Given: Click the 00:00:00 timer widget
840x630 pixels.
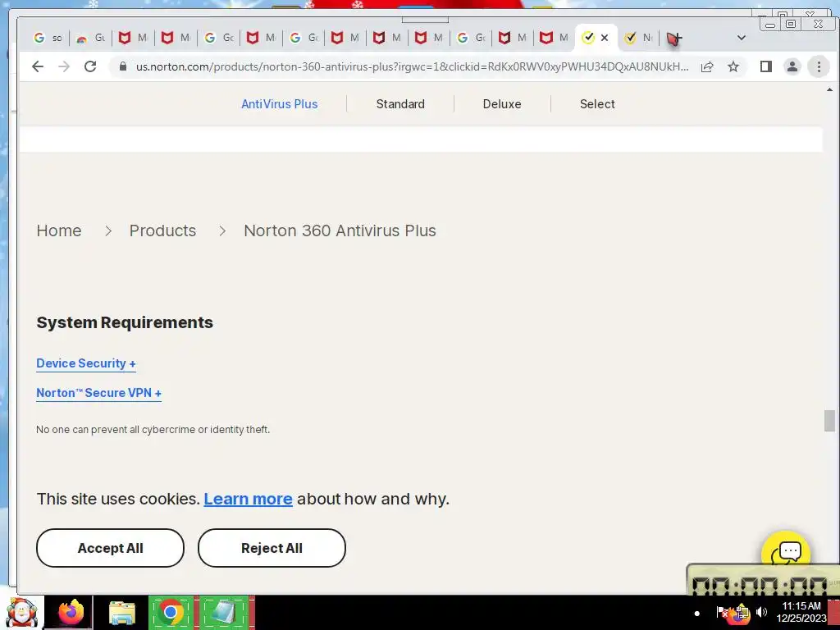Looking at the screenshot, I should [763, 580].
